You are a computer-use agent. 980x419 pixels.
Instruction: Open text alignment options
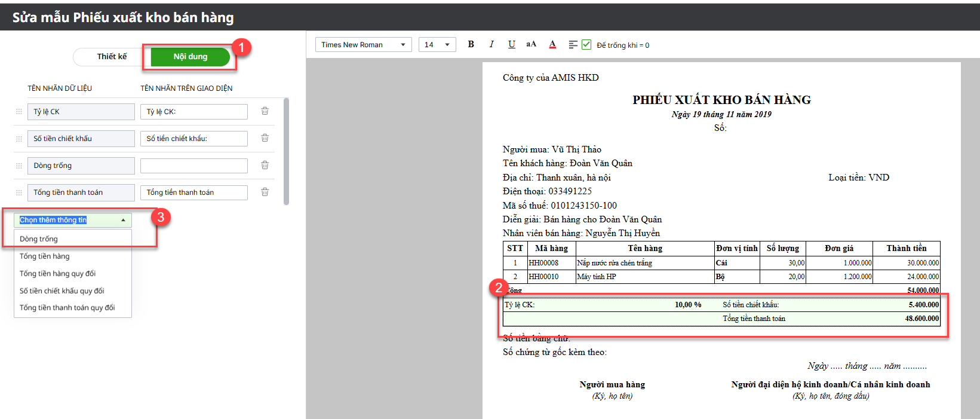[x=573, y=45]
